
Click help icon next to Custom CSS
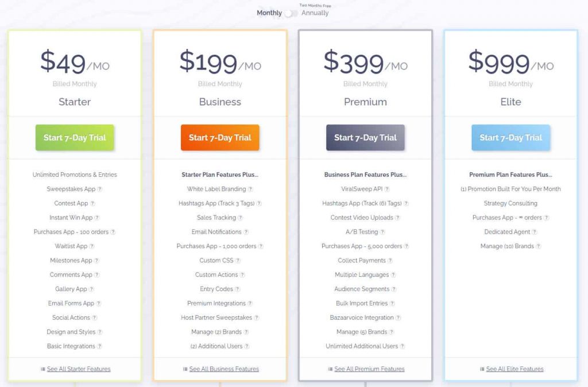238,261
